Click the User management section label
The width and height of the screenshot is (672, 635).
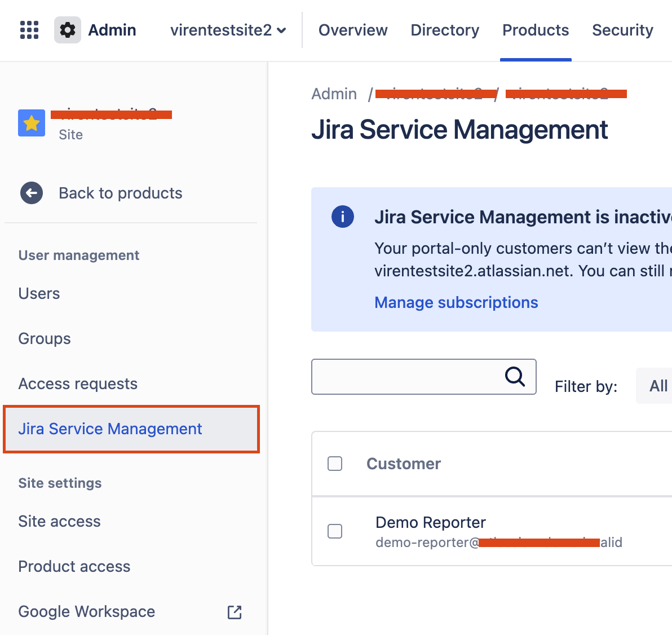pyautogui.click(x=79, y=255)
